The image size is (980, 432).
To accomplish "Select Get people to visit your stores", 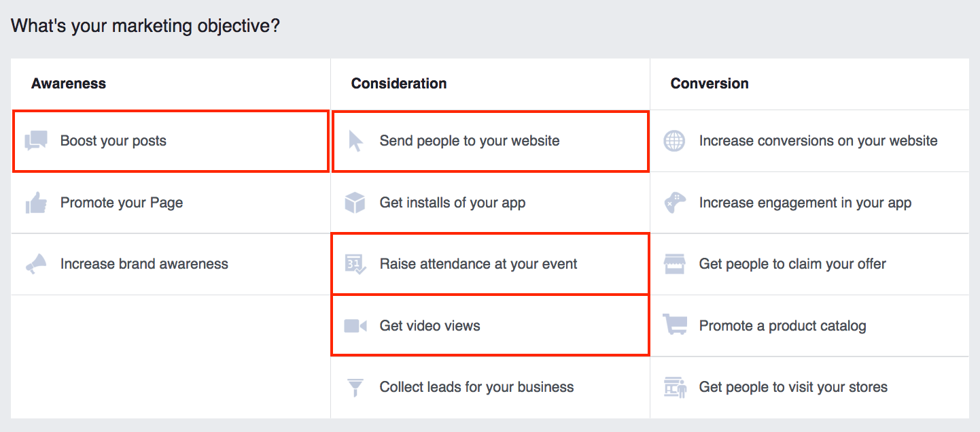I will click(793, 387).
